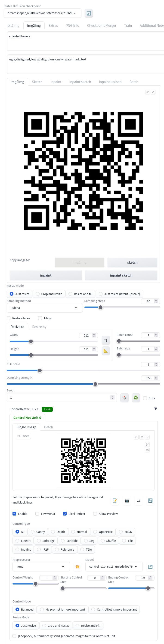Switch to the Extras tab
This screenshot has width=164, height=644.
53,26
